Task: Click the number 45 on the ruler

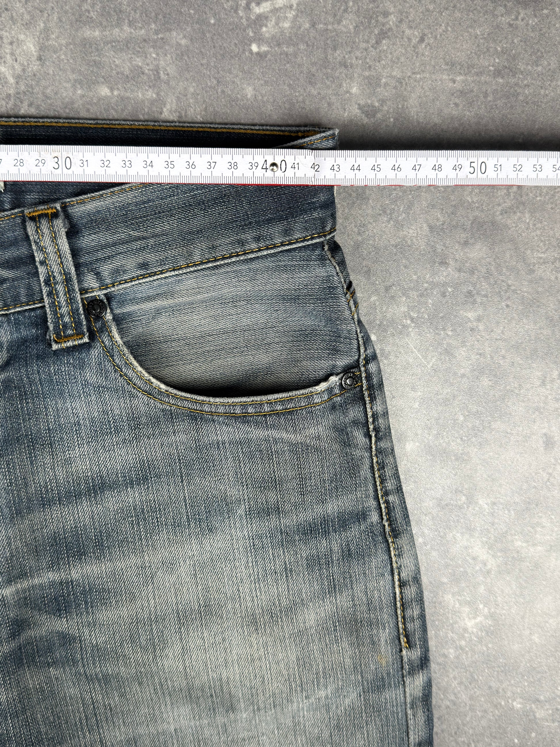Action: (376, 168)
